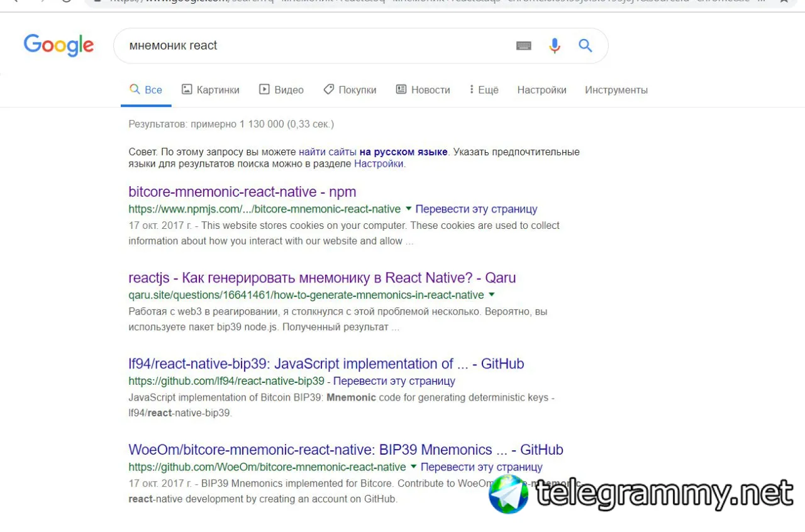Expand the Ещё menu
Screen dimensions: 805x532
click(484, 90)
